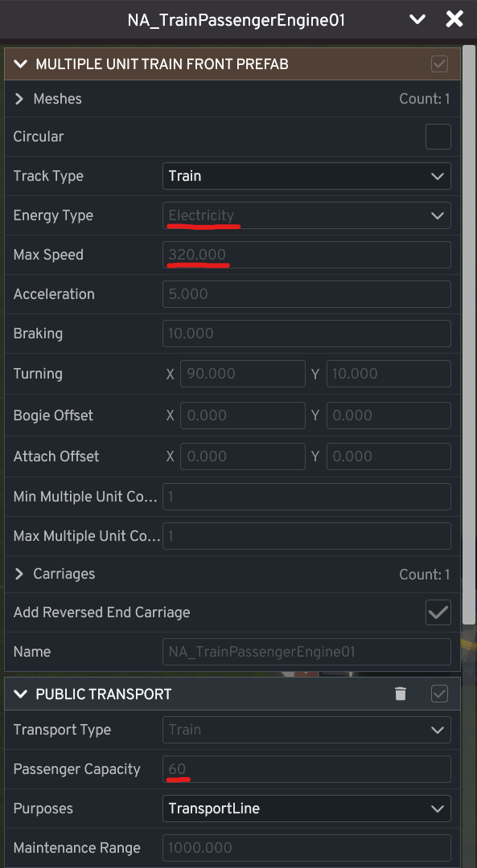
Task: Click the Turning X input field
Action: 242,374
